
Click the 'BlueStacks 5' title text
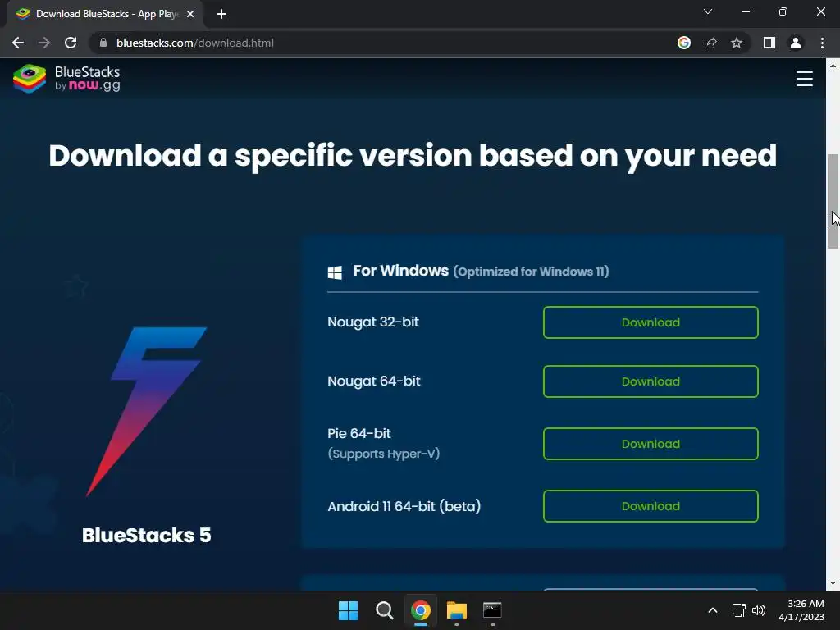(146, 535)
